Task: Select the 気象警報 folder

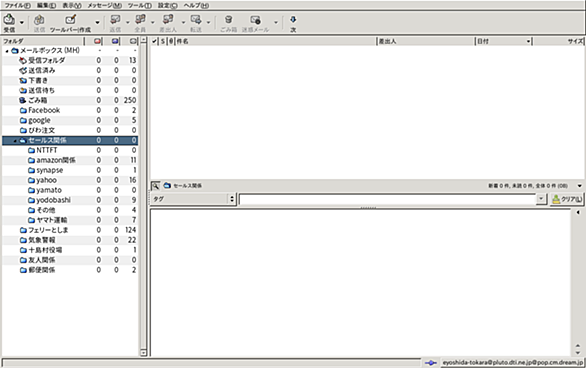Action: coord(70,240)
